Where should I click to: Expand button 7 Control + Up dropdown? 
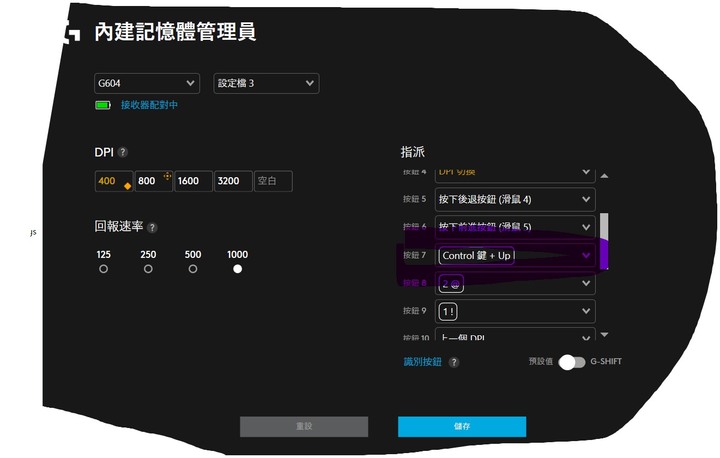click(x=515, y=255)
